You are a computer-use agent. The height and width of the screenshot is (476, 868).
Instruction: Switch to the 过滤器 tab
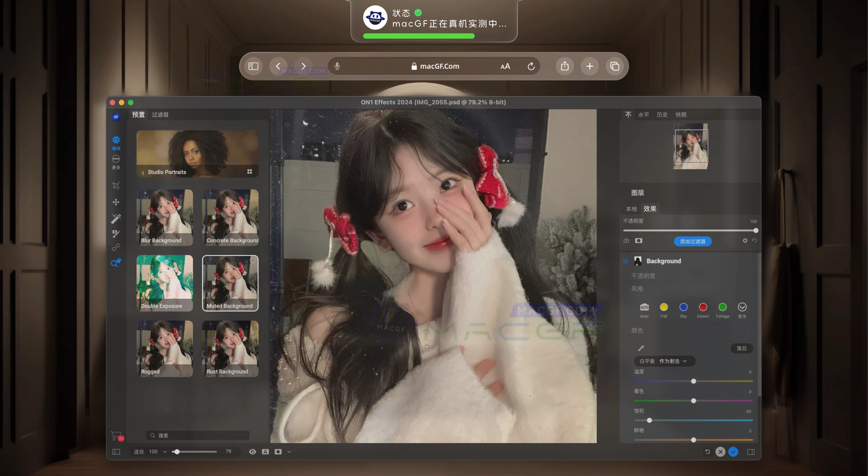[160, 115]
